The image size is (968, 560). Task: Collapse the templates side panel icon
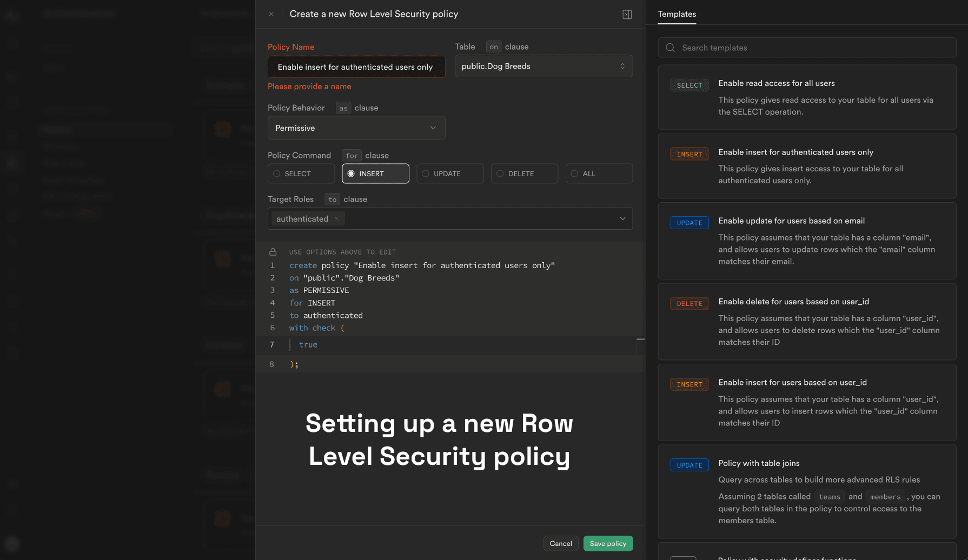[x=627, y=15]
